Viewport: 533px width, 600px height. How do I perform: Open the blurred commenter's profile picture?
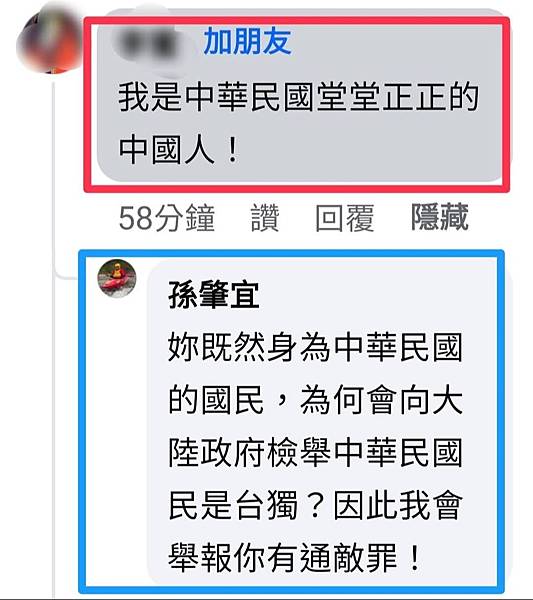click(50, 41)
